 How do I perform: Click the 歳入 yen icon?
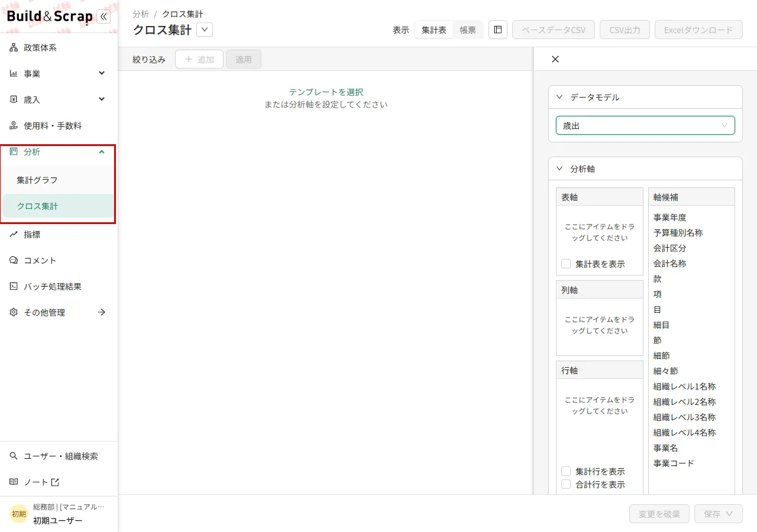pyautogui.click(x=14, y=100)
